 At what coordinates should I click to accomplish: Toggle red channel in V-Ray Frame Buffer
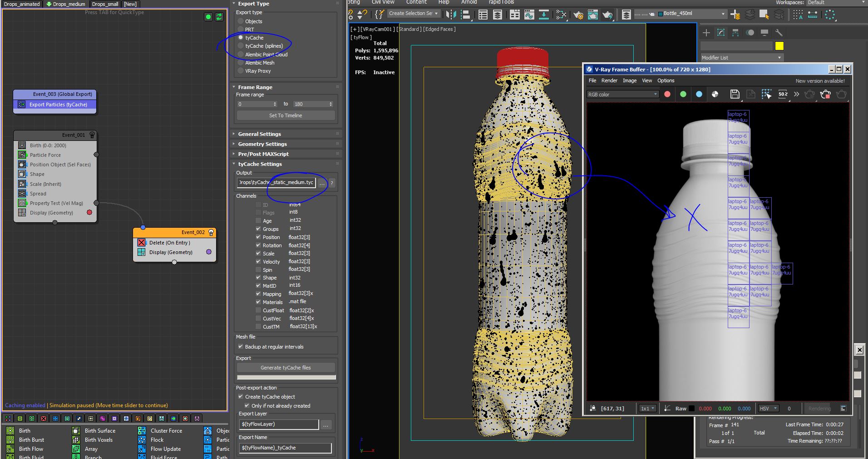point(667,94)
